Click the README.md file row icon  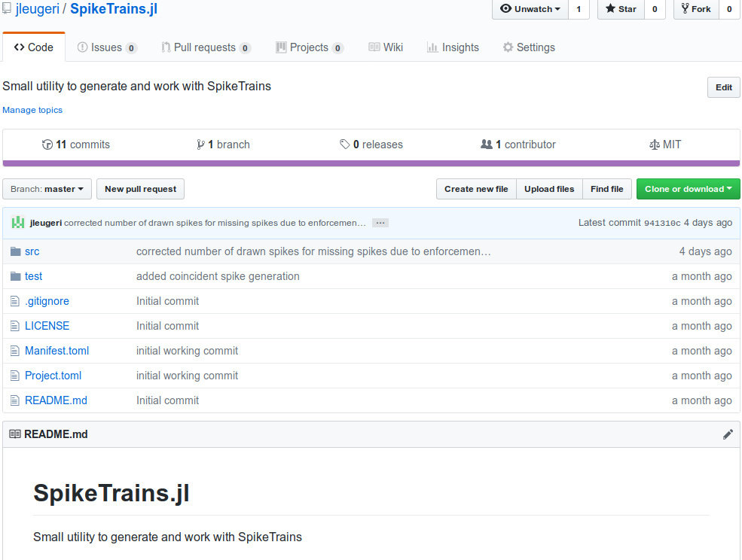tap(15, 400)
